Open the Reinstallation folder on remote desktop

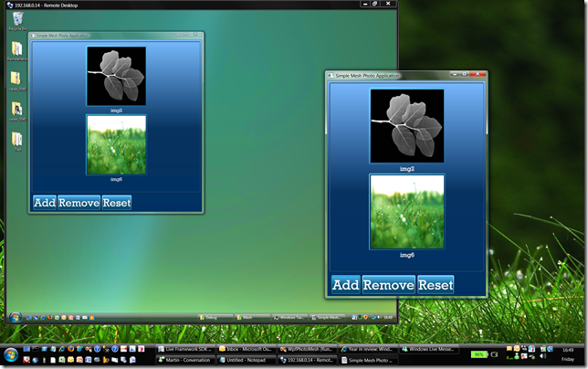17,51
